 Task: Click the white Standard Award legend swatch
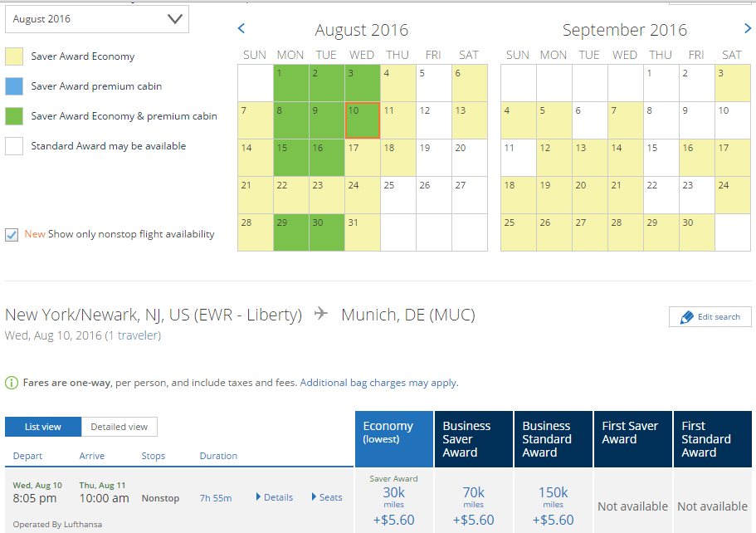click(14, 146)
